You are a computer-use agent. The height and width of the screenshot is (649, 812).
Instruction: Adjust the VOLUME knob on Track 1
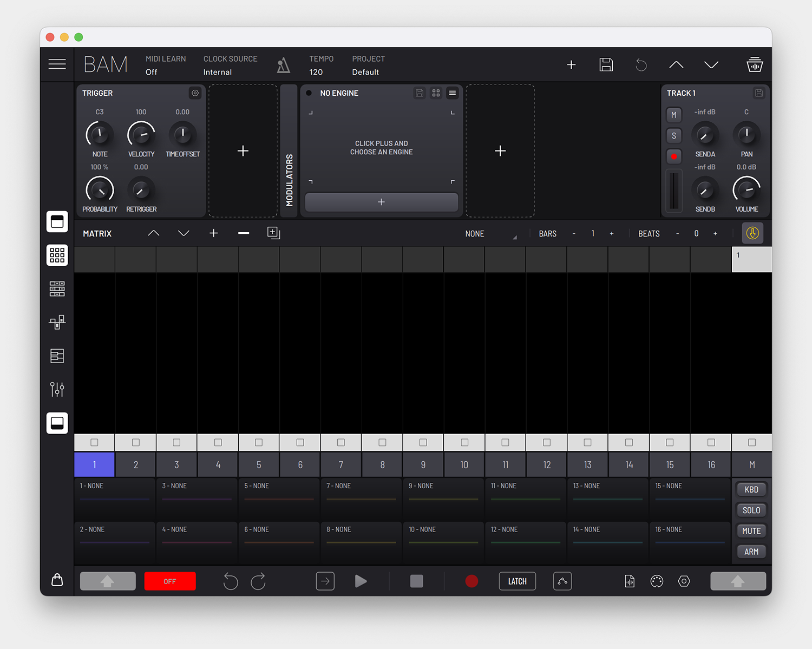pos(746,189)
